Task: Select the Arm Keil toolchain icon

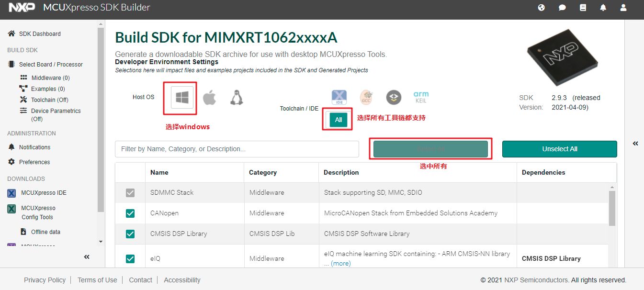Action: 421,97
